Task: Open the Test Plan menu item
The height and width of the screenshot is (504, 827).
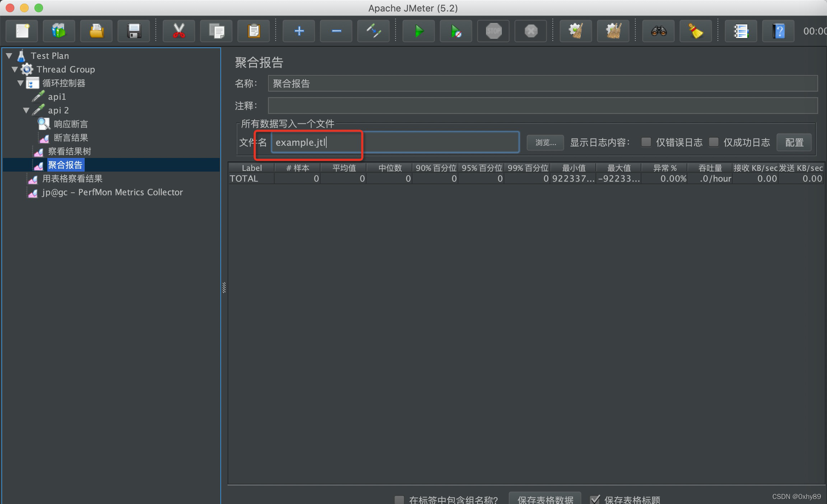Action: [50, 55]
